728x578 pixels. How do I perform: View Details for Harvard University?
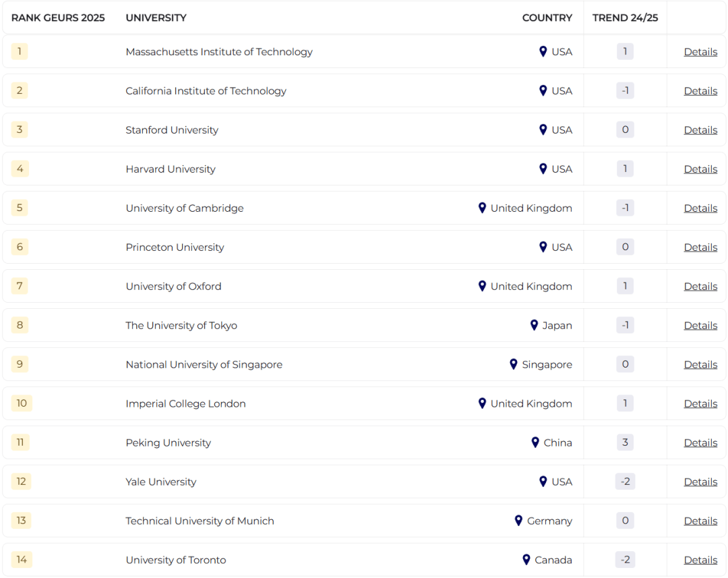pos(700,169)
